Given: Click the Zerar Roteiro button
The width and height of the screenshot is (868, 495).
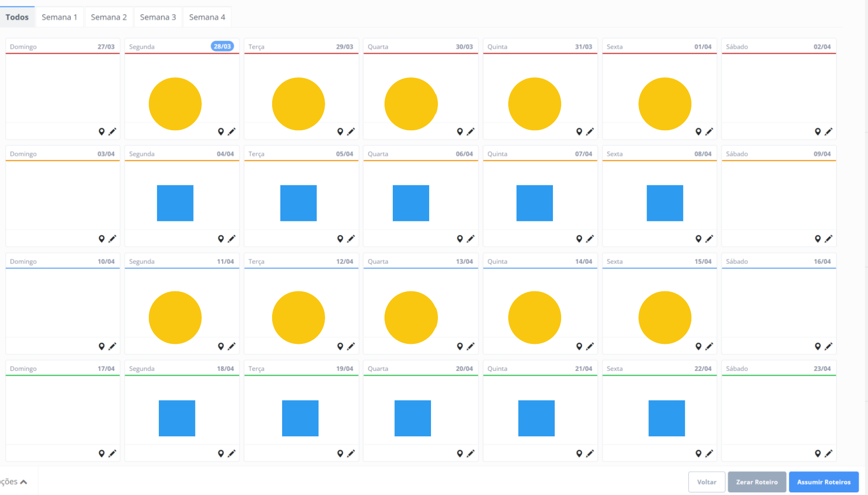Looking at the screenshot, I should point(757,482).
